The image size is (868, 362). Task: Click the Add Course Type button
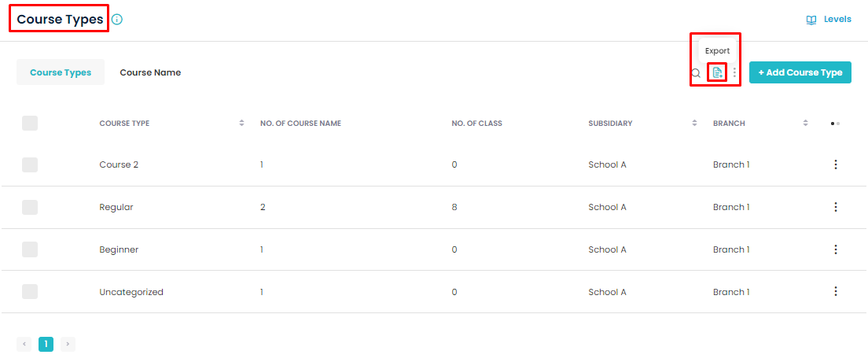[x=800, y=72]
